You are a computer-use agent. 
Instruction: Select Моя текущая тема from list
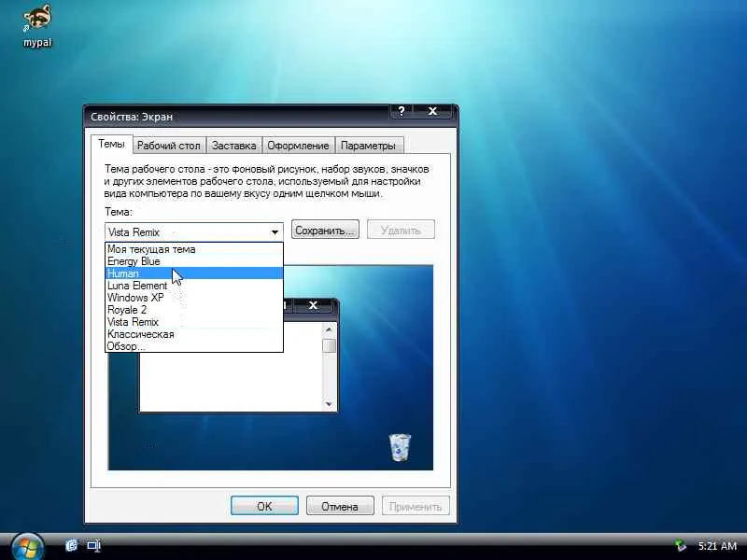point(194,249)
